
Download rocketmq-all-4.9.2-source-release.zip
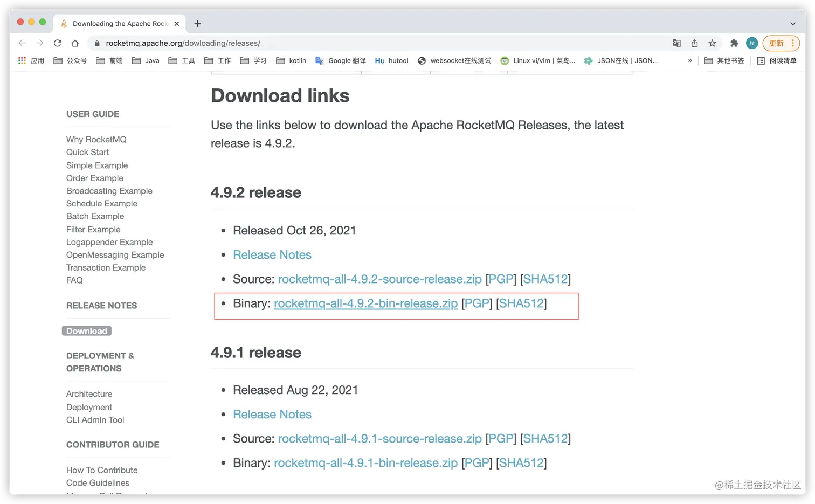point(380,279)
